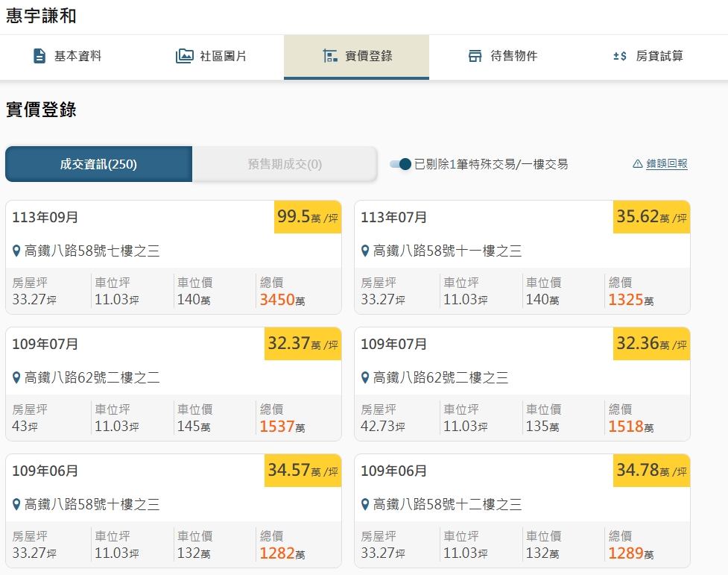Click address 高鐵八路62號二樓之三

click(440, 378)
